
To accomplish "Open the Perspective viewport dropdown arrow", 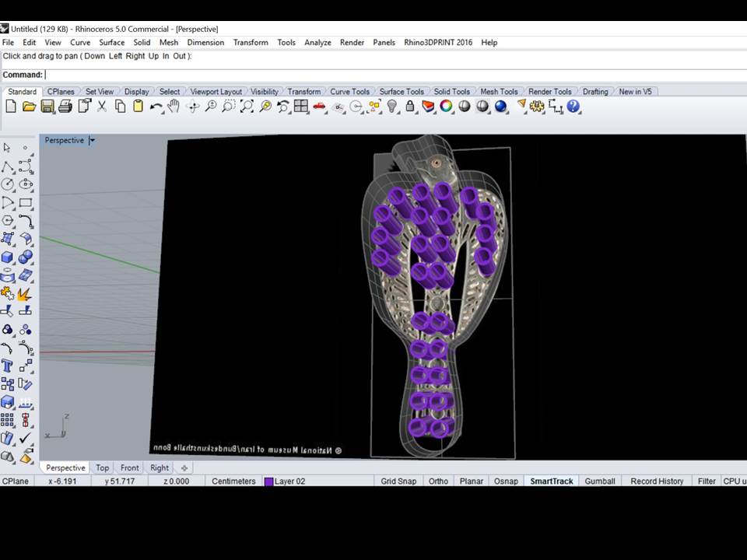I will (x=92, y=141).
